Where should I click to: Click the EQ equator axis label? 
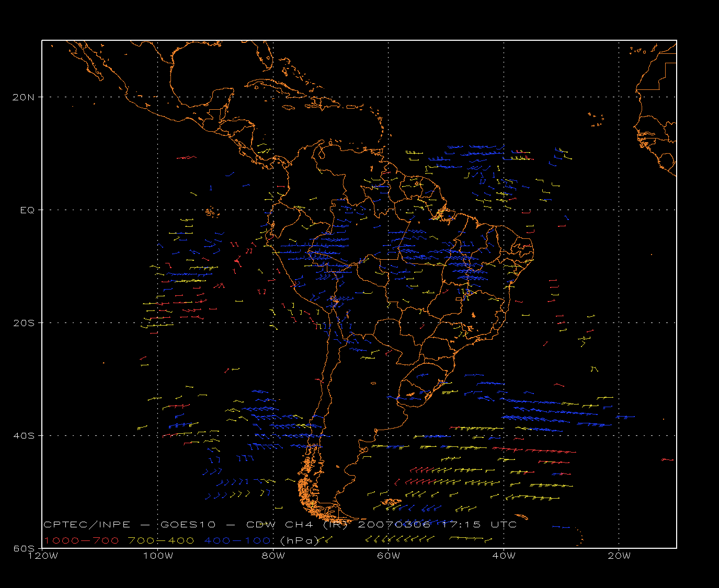click(27, 210)
